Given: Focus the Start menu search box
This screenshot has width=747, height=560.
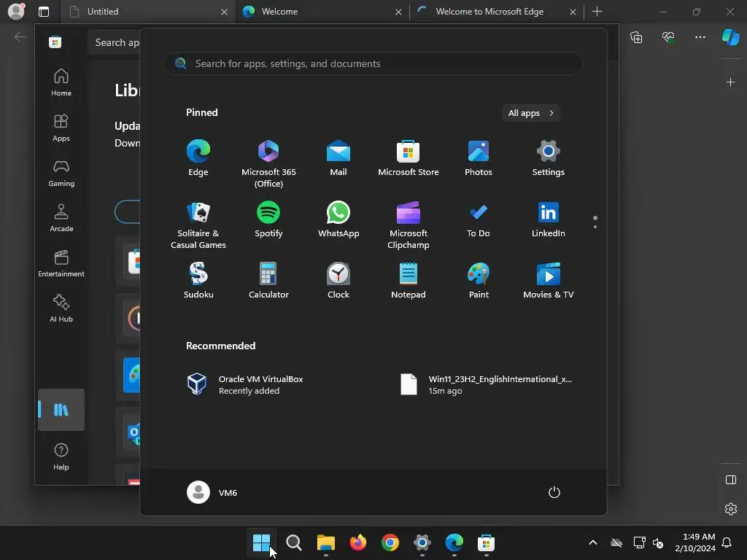Looking at the screenshot, I should (373, 64).
